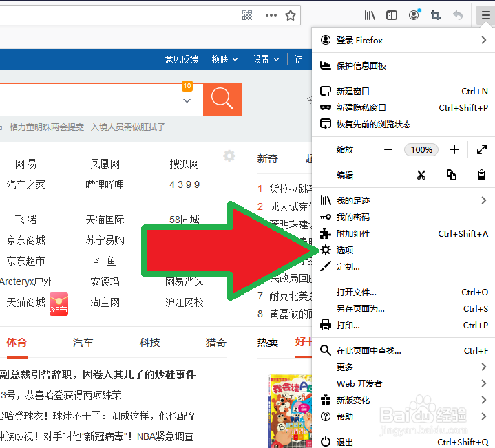Image resolution: width=495 pixels, height=448 pixels.
Task: Switch to 体育 news tab
Action: [17, 342]
